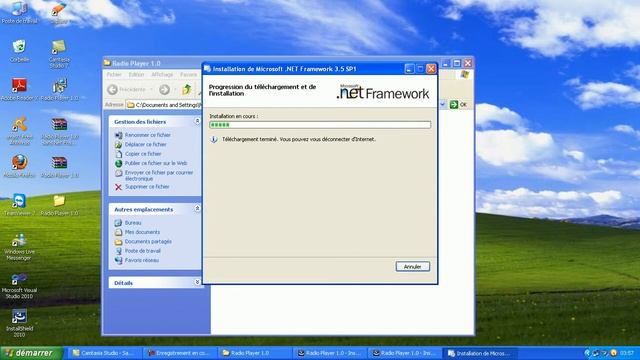Viewport: 640px width, 360px height.
Task: Click the forward arrow in Explorer toolbar
Action: (x=164, y=89)
